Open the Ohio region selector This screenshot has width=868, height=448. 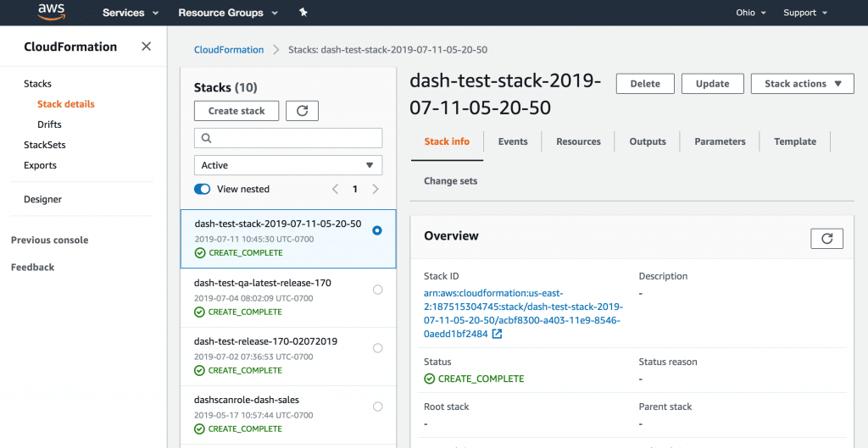pyautogui.click(x=751, y=13)
